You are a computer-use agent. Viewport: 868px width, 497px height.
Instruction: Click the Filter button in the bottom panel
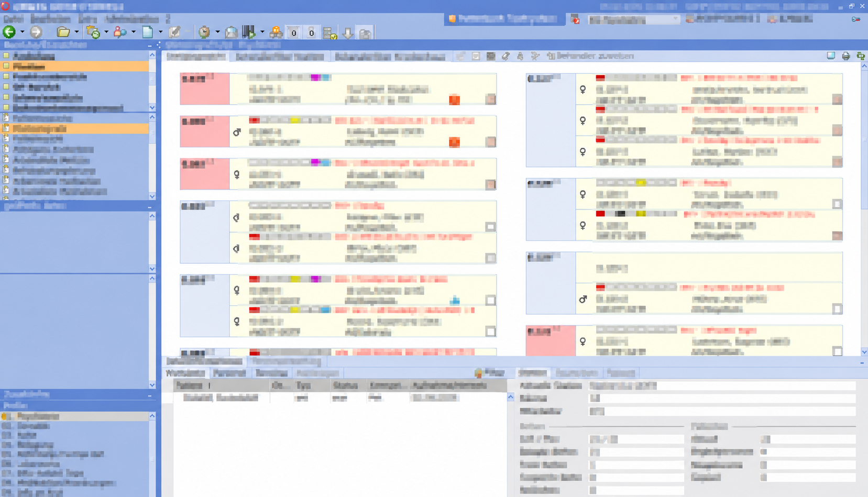[x=489, y=373]
